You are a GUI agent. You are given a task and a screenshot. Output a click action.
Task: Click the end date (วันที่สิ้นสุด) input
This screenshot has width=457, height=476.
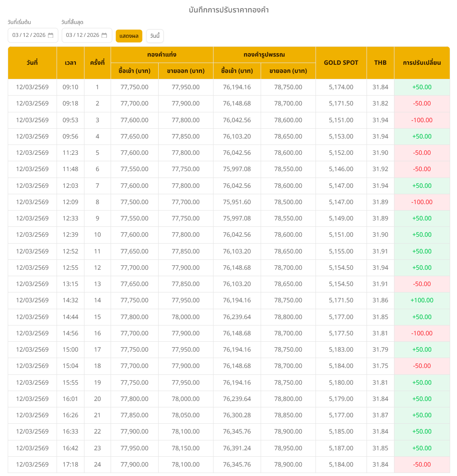point(82,36)
